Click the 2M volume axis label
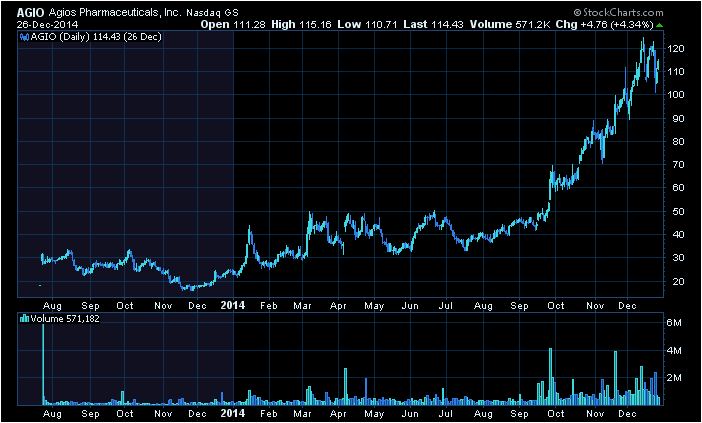This screenshot has width=702, height=423. pos(674,378)
